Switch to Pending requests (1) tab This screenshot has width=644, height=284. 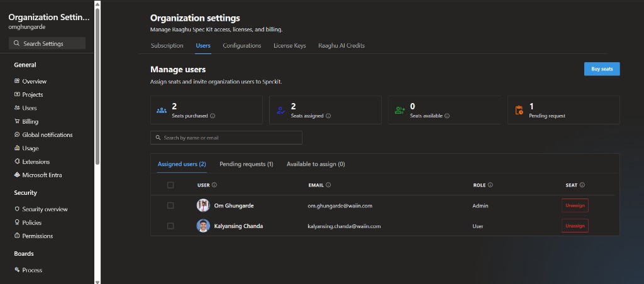point(247,164)
